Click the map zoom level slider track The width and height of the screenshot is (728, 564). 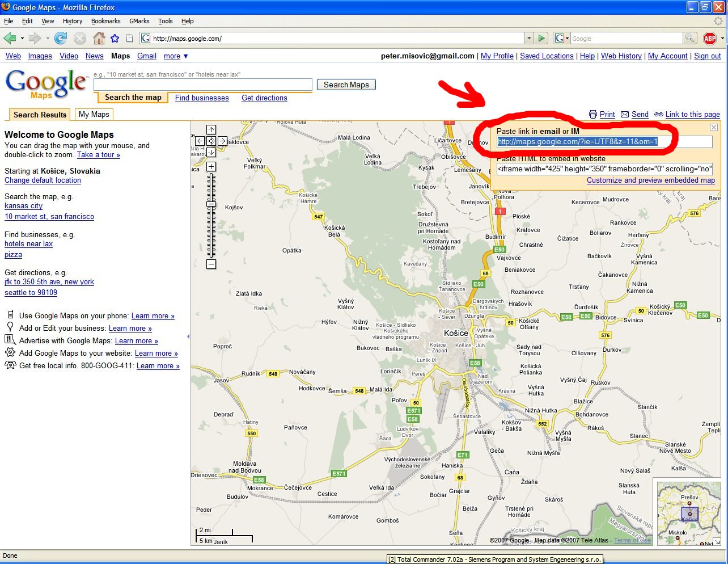tap(211, 216)
